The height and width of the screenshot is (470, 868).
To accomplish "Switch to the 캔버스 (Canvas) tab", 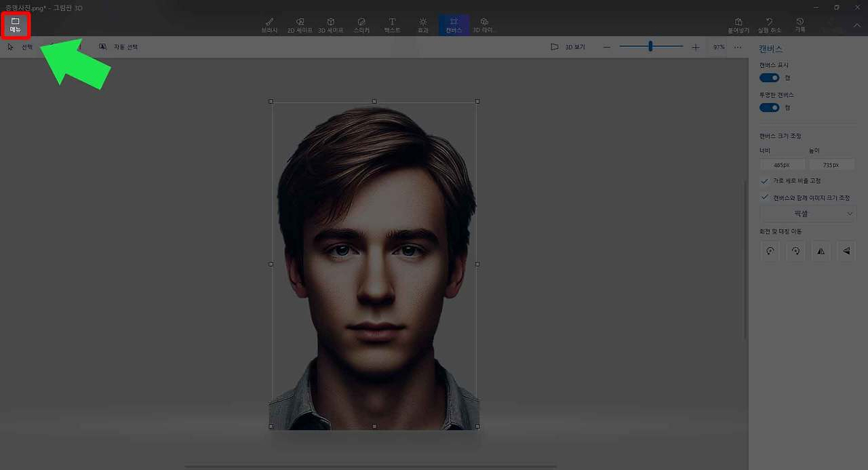I will 454,25.
